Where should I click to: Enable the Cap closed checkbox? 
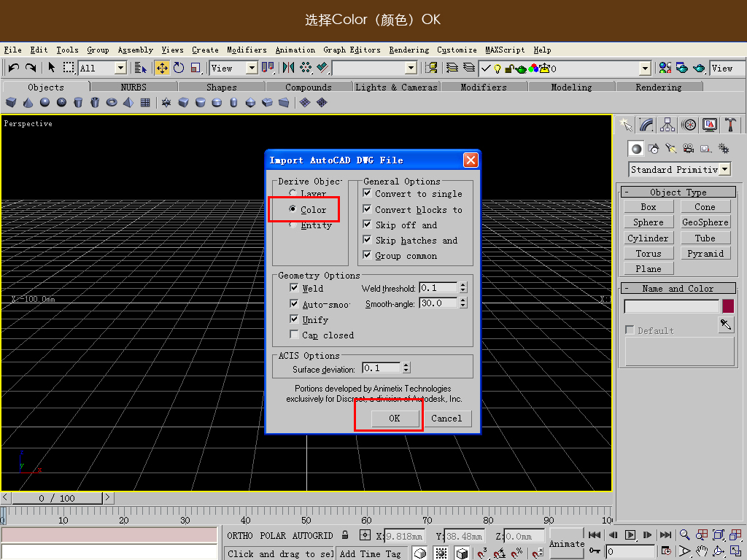294,334
